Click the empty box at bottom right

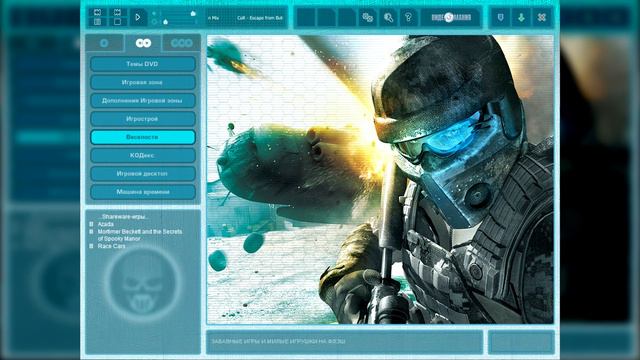tap(521, 342)
